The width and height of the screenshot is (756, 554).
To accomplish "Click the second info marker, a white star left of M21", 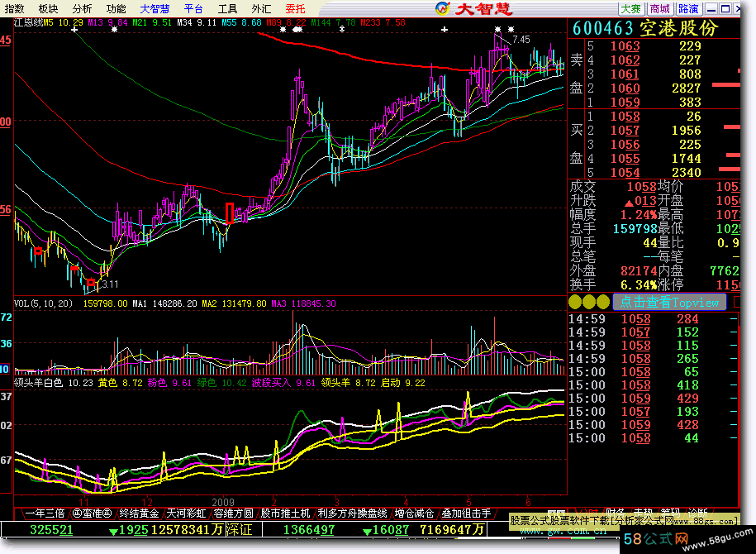I will click(114, 30).
